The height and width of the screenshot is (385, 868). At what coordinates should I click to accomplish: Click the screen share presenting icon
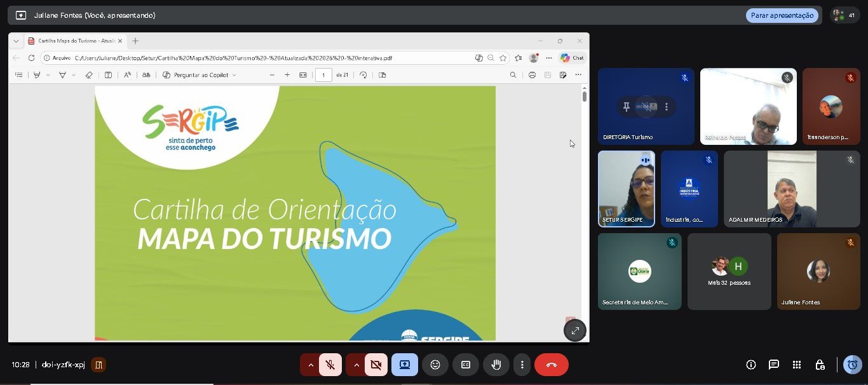click(x=405, y=365)
